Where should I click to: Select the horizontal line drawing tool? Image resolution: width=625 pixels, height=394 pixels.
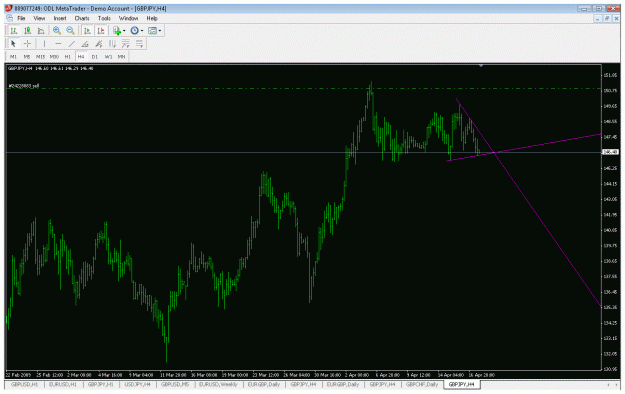click(58, 44)
